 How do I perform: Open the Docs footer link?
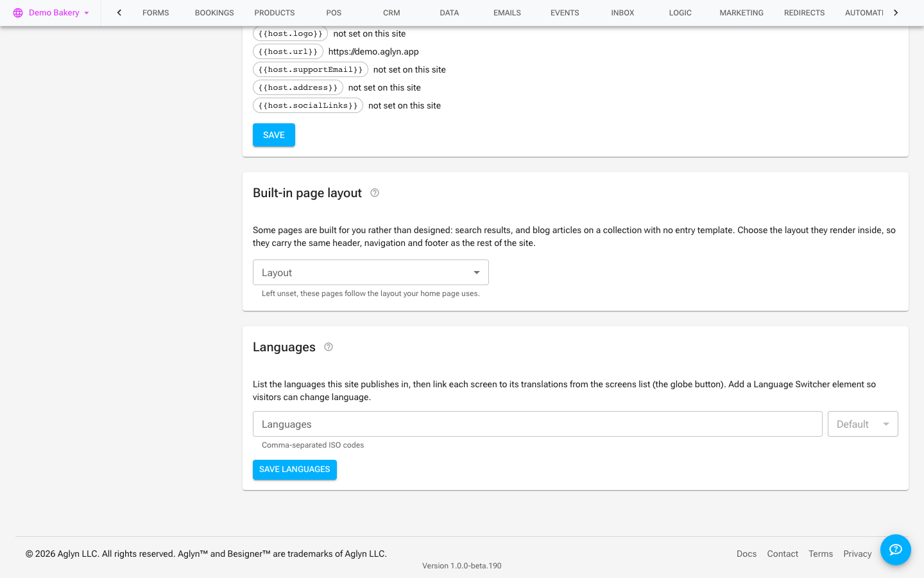click(746, 554)
